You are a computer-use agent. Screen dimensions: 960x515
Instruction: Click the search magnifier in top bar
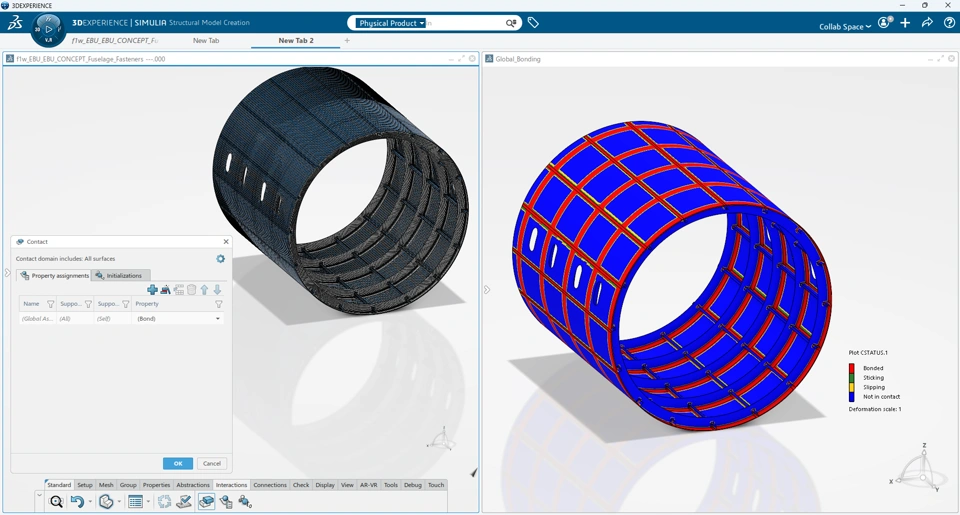(x=511, y=23)
